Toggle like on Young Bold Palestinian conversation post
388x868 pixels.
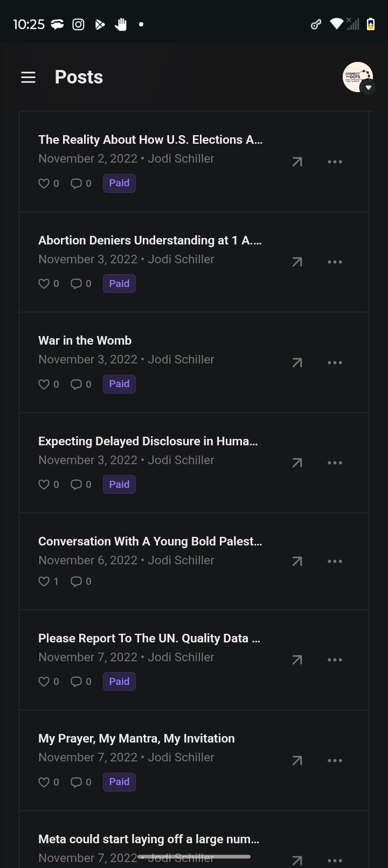[44, 582]
